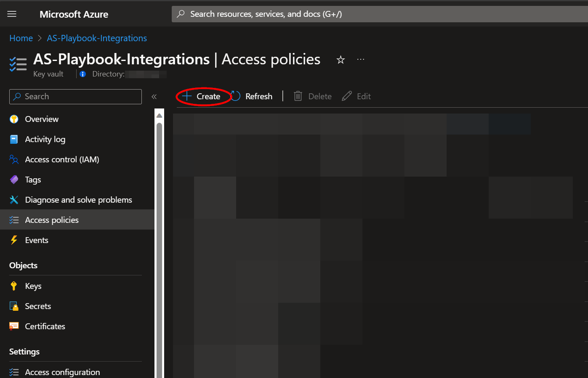
Task: Click the directory info icon
Action: [x=82, y=74]
